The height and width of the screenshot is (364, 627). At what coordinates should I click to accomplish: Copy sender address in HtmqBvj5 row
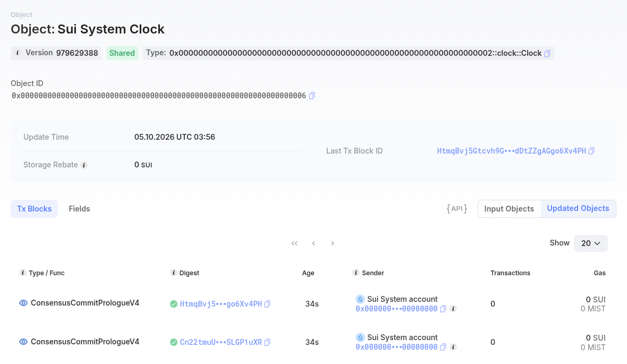point(443,309)
